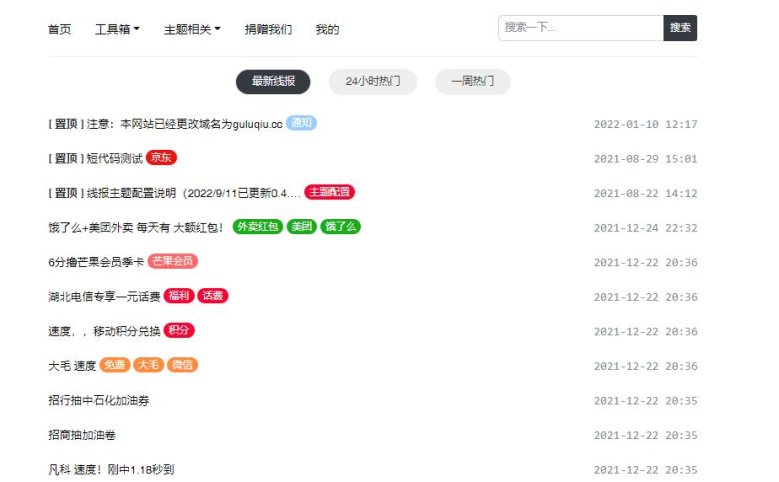Click the red 福利 tag

[179, 296]
